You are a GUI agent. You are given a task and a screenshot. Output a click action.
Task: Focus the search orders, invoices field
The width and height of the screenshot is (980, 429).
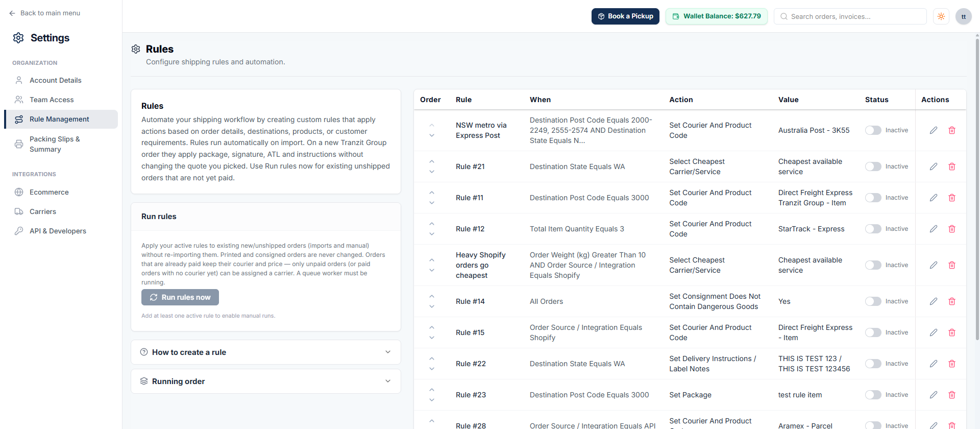click(x=850, y=16)
